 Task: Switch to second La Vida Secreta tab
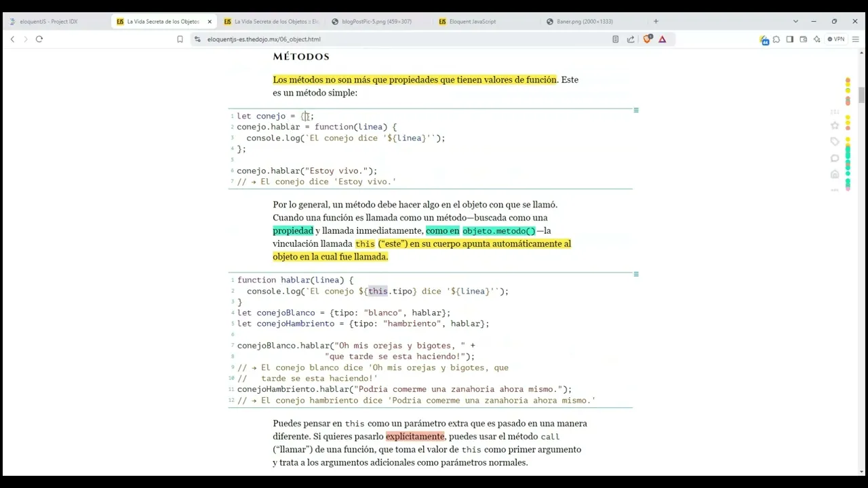point(271,22)
